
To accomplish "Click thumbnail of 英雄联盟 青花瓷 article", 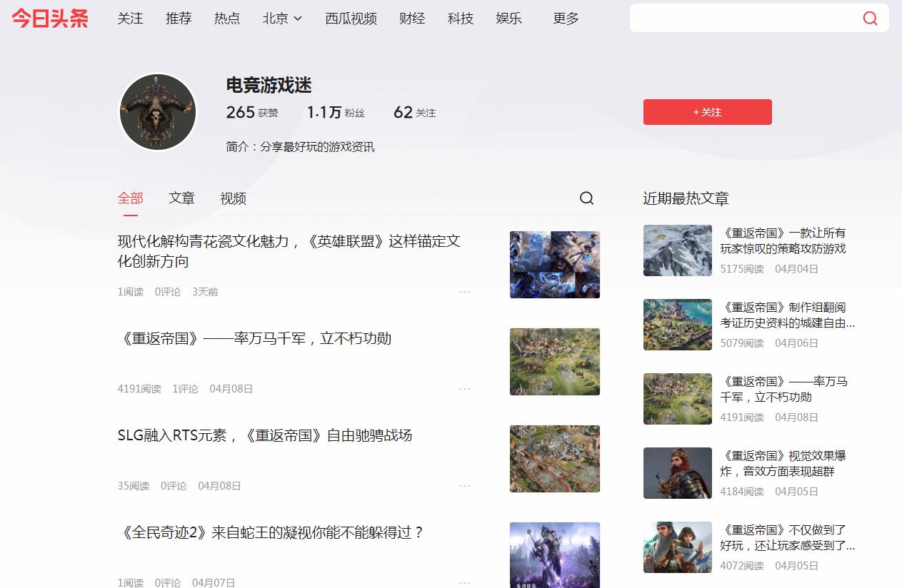I will coord(555,265).
